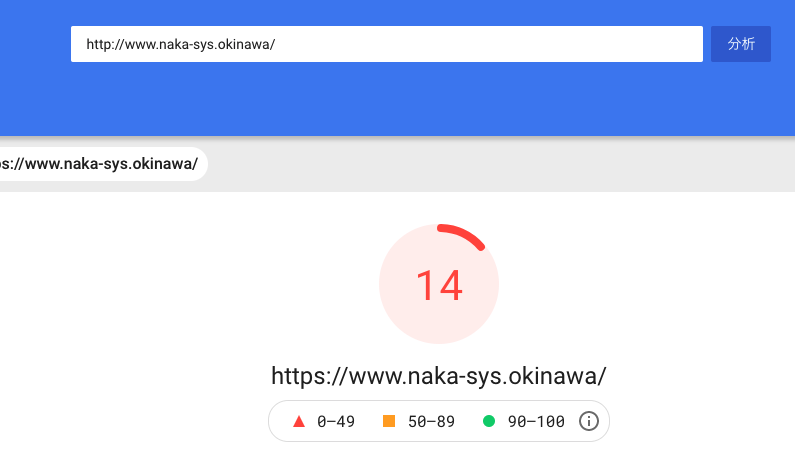The height and width of the screenshot is (457, 795).
Task: Click the gray tab strip area
Action: coord(500,164)
